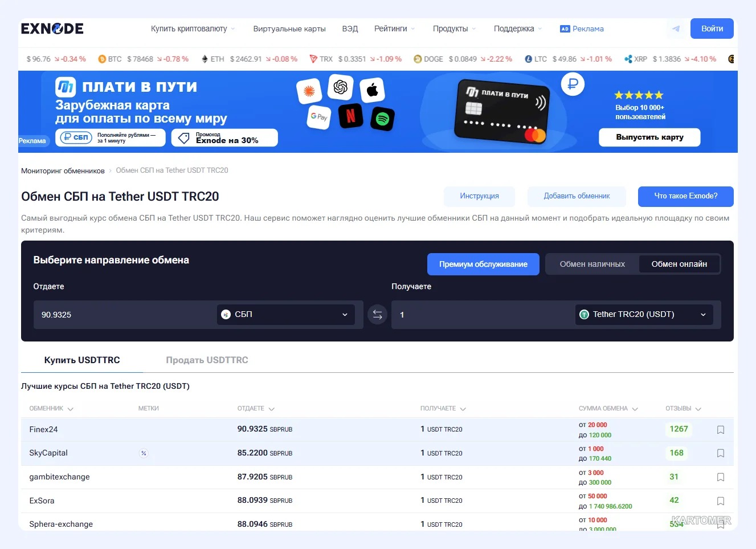756x549 pixels.
Task: Click the Войти login button
Action: pos(712,29)
